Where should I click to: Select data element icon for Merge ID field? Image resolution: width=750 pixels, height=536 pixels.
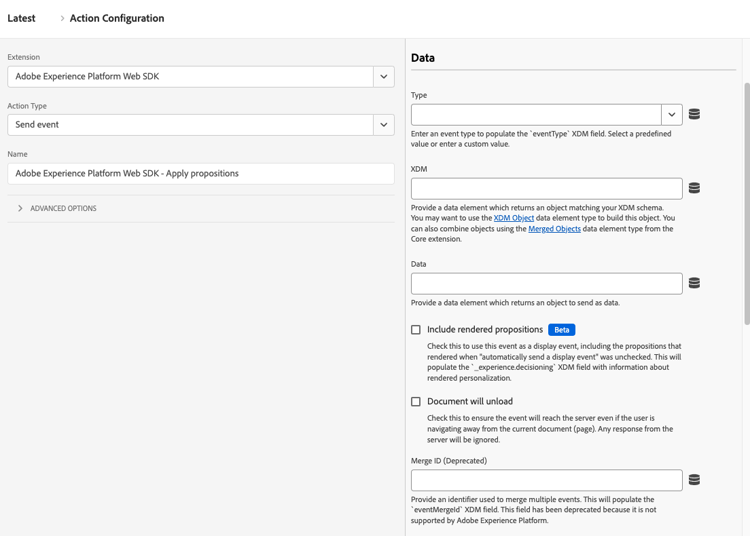point(694,480)
